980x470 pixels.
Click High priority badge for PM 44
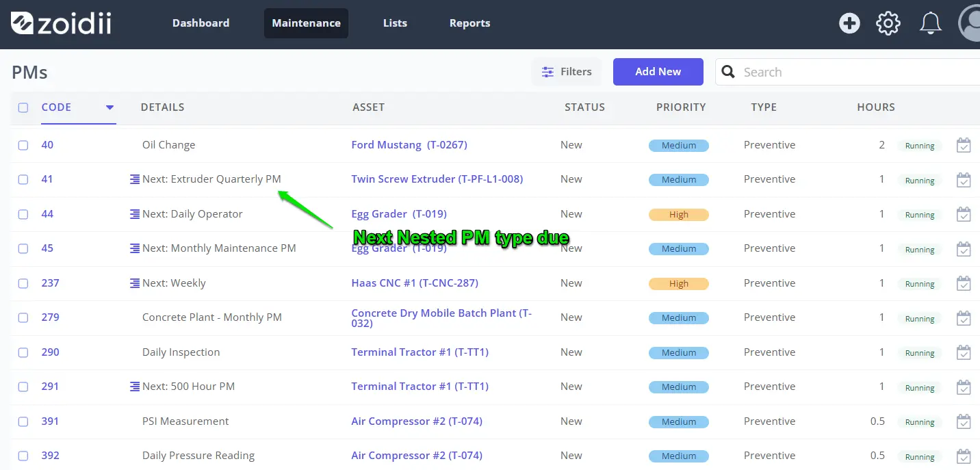pos(679,215)
